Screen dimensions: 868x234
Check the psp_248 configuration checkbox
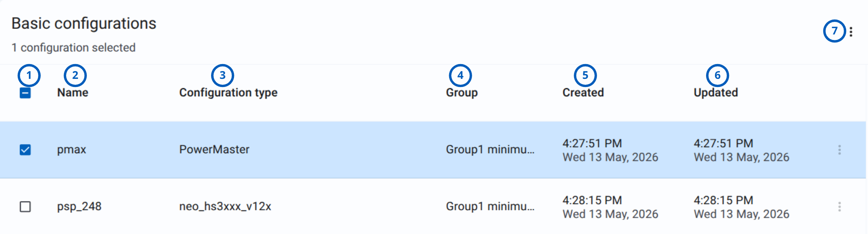pos(25,207)
